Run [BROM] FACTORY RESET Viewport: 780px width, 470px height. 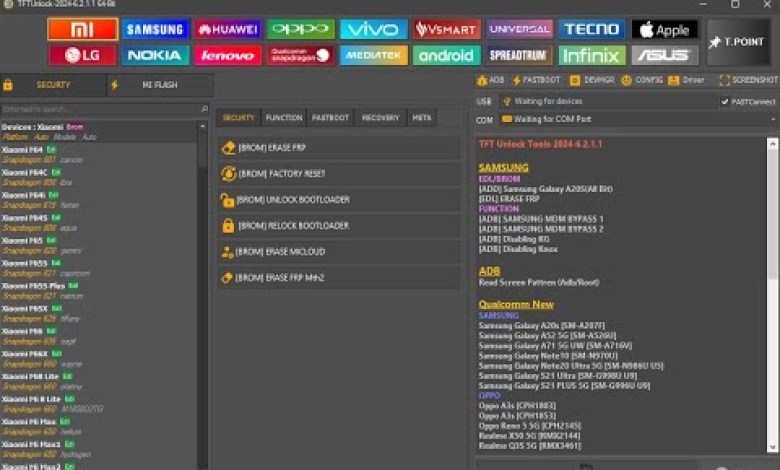pos(339,174)
